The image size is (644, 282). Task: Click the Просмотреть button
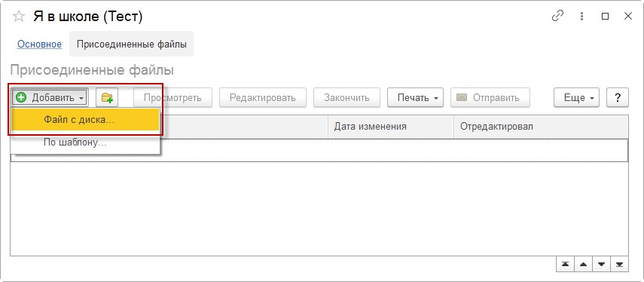coord(172,98)
